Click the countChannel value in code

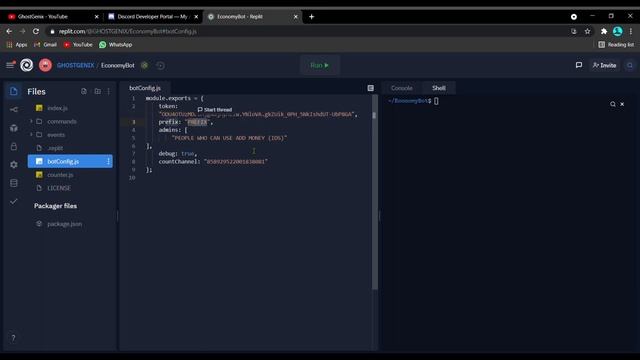(x=236, y=162)
